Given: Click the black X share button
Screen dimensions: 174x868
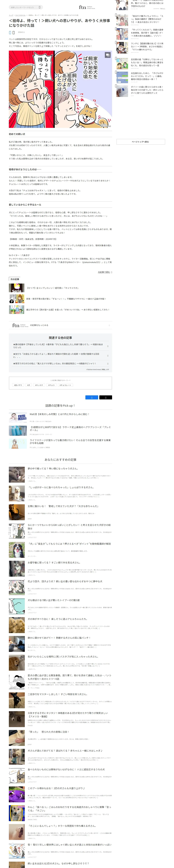Looking at the screenshot, I should click(x=105, y=398).
